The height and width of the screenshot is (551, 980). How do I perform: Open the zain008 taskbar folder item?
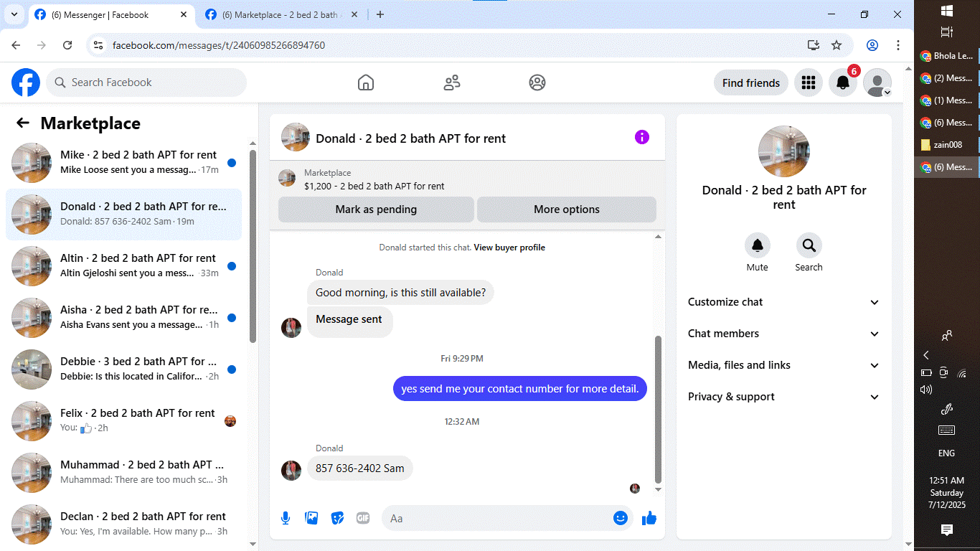tap(946, 145)
